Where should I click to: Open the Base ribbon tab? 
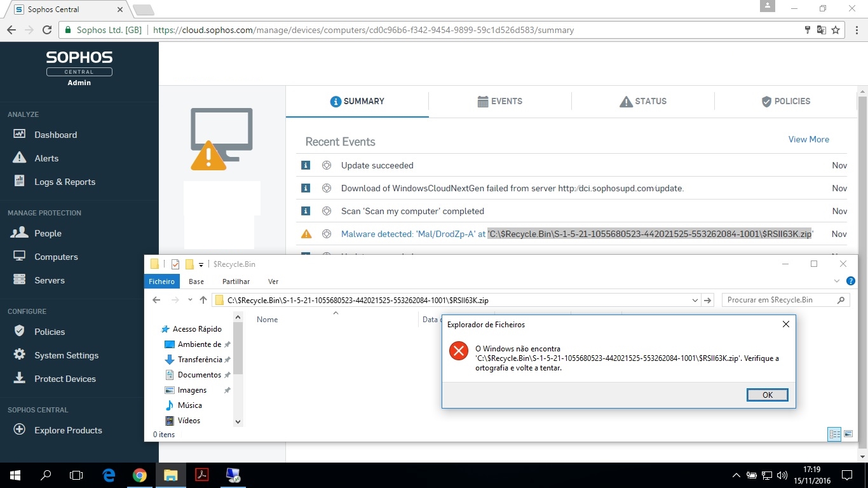pos(196,281)
